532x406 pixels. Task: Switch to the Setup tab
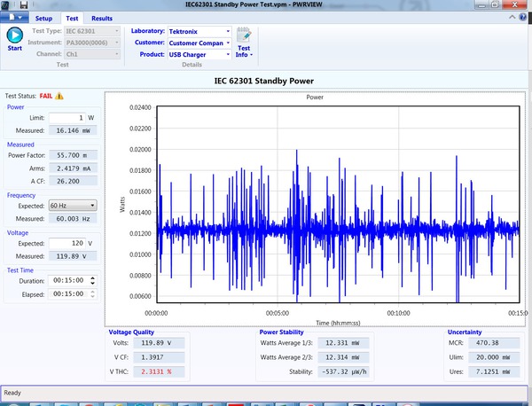tap(43, 17)
